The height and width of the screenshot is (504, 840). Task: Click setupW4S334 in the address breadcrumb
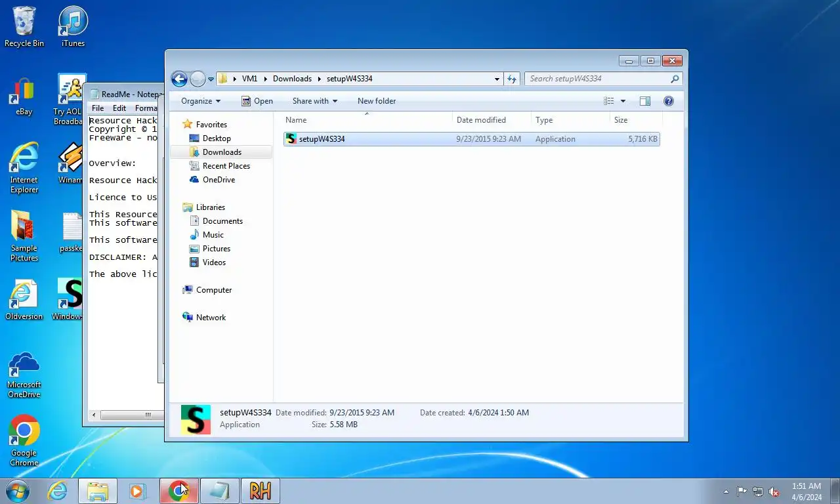(x=349, y=79)
